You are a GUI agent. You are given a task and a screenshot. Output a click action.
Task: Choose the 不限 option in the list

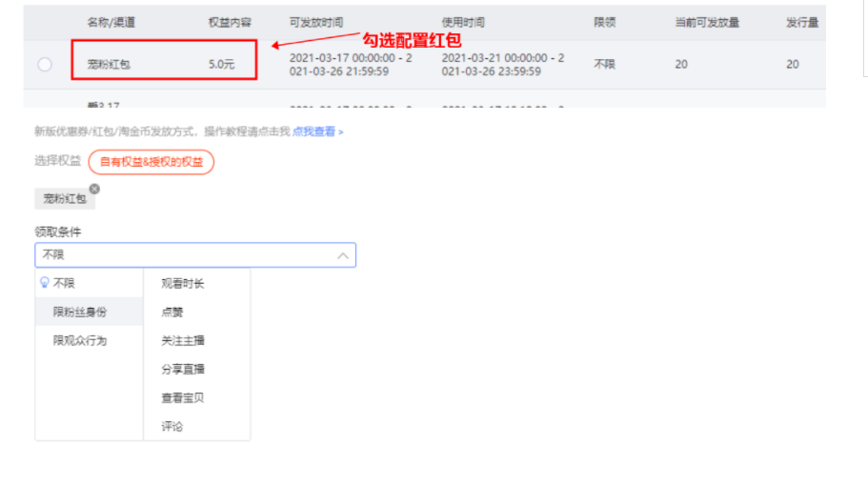pyautogui.click(x=64, y=283)
